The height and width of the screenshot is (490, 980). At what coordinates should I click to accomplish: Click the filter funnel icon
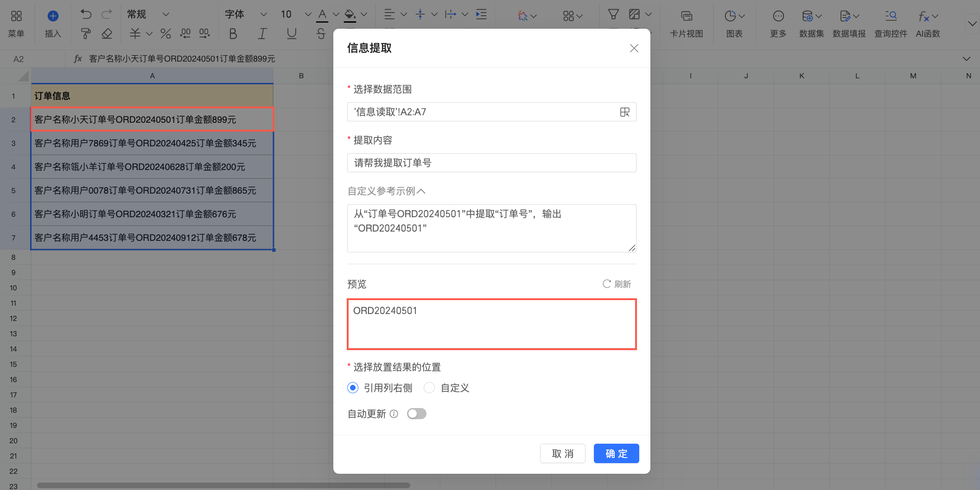pyautogui.click(x=613, y=14)
